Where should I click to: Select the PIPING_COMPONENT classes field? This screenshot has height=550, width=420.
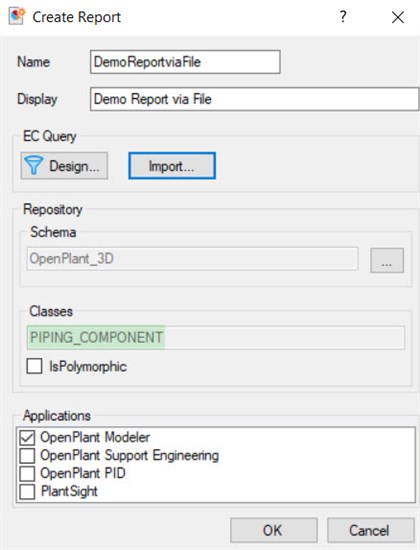tap(215, 337)
